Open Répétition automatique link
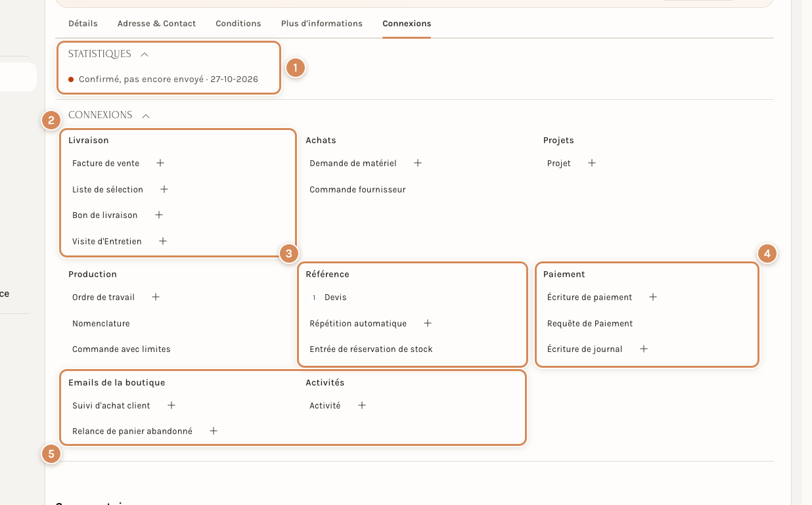Image resolution: width=812 pixels, height=505 pixels. point(358,324)
